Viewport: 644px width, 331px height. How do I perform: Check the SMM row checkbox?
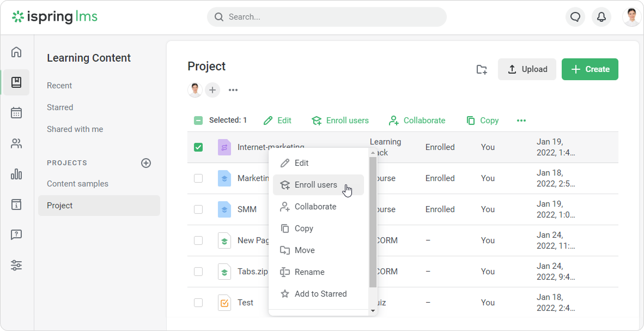198,209
